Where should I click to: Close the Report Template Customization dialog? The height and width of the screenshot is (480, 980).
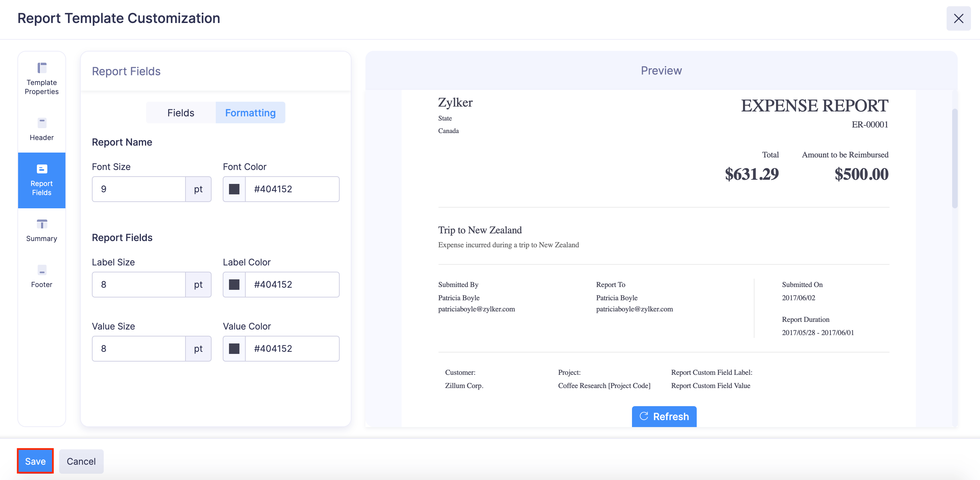click(x=959, y=19)
